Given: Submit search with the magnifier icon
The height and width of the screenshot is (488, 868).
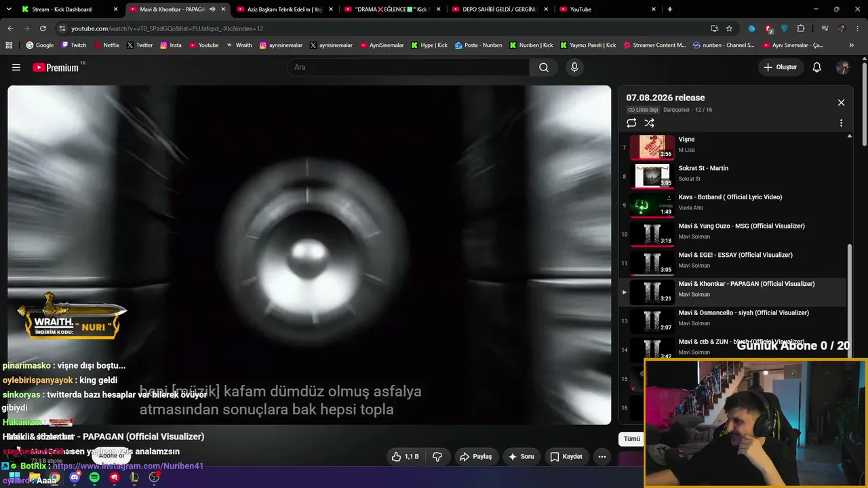Looking at the screenshot, I should pyautogui.click(x=544, y=67).
